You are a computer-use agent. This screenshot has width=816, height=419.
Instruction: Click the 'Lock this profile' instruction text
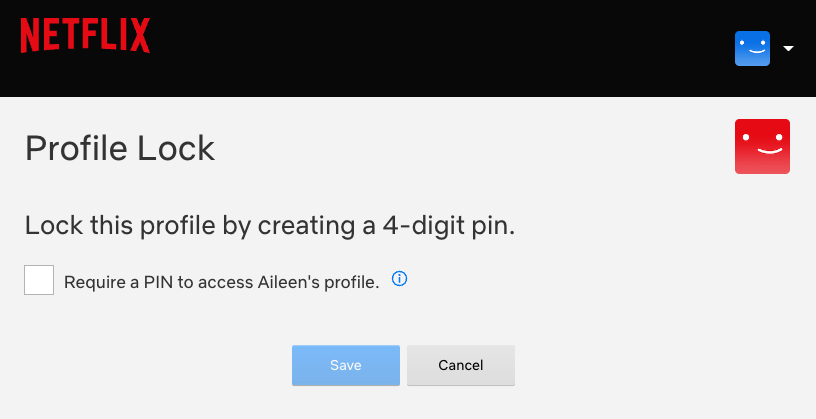[269, 225]
